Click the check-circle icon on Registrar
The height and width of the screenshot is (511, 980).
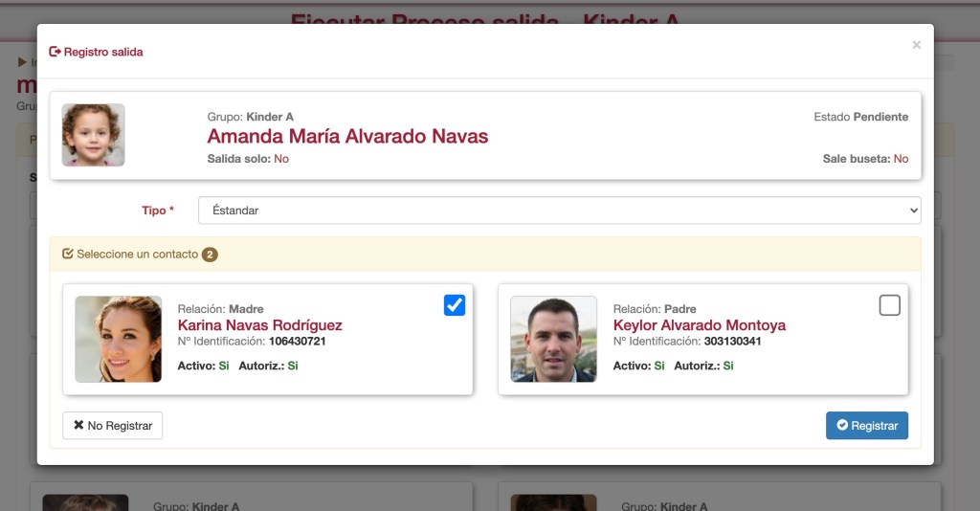click(x=842, y=425)
